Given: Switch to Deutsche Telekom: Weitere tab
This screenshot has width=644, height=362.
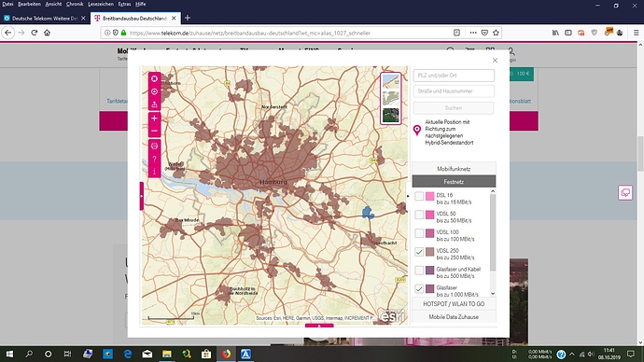Looking at the screenshot, I should 45,19.
